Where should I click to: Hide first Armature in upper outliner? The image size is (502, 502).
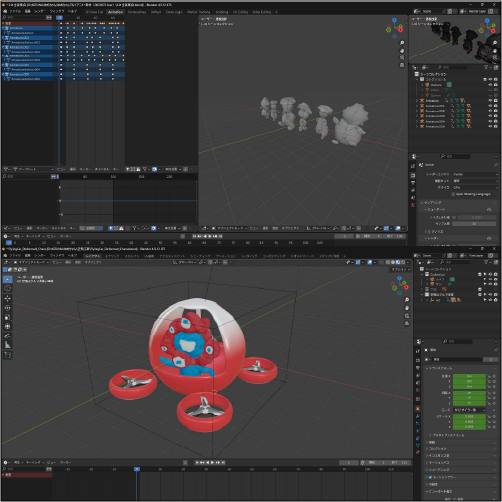(490, 101)
